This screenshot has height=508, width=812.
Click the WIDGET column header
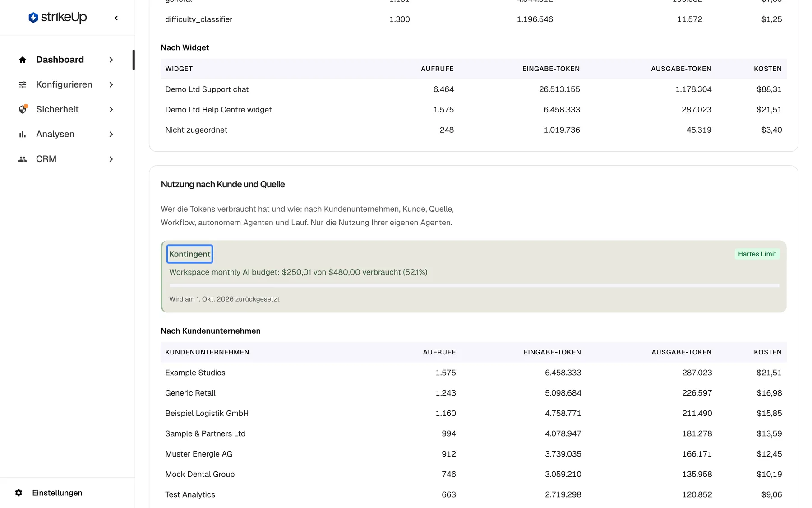pos(179,69)
